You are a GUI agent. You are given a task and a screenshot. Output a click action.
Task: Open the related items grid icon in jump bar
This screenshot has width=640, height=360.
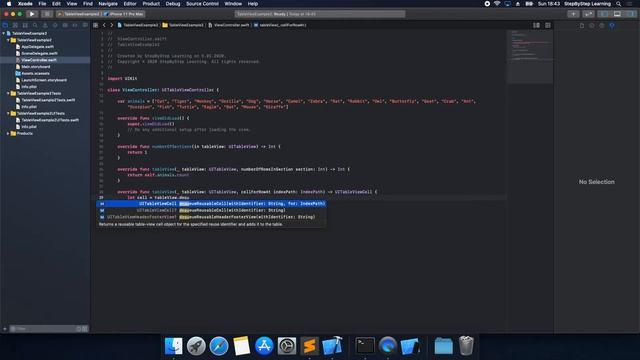click(x=96, y=25)
